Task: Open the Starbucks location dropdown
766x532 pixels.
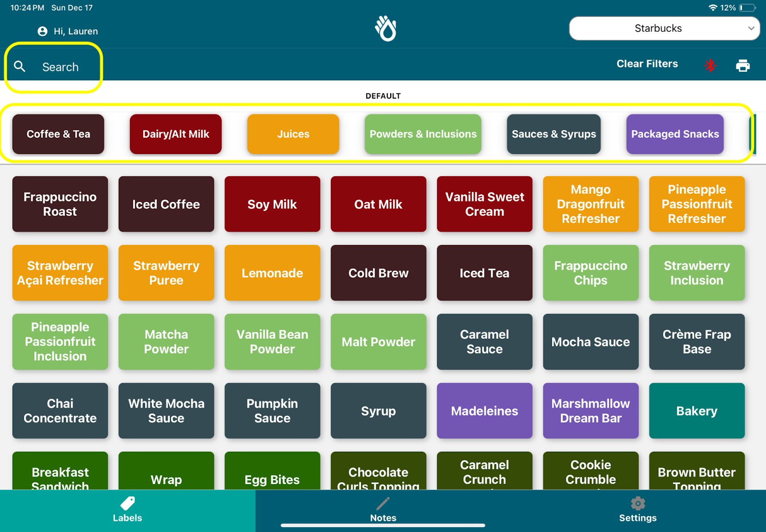Action: pyautogui.click(x=664, y=28)
